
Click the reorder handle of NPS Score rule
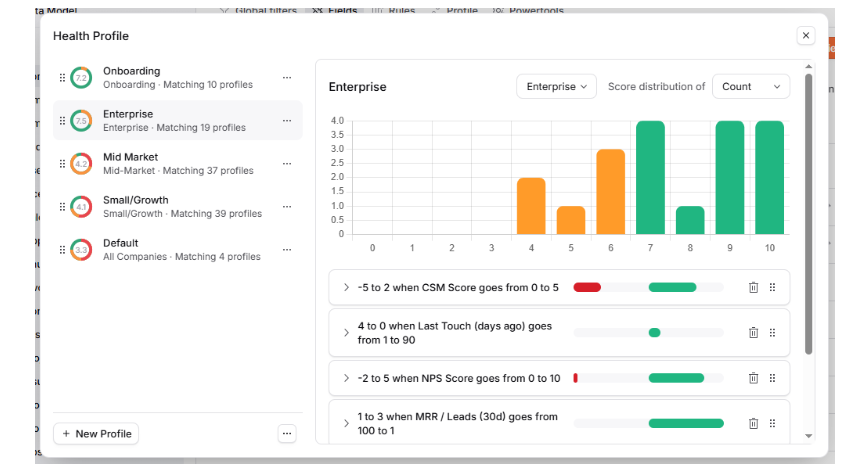click(772, 378)
